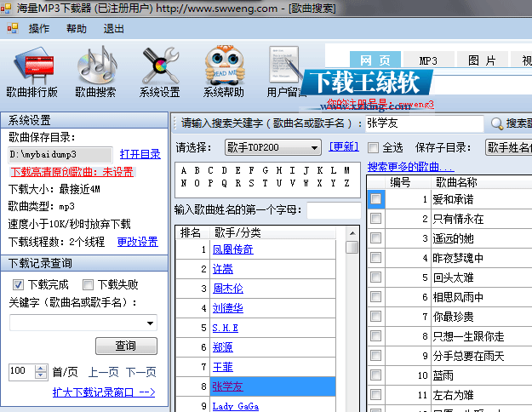Viewport: 532px width, 412px height.
Task: Click the 编号 column header
Action: pos(400,182)
